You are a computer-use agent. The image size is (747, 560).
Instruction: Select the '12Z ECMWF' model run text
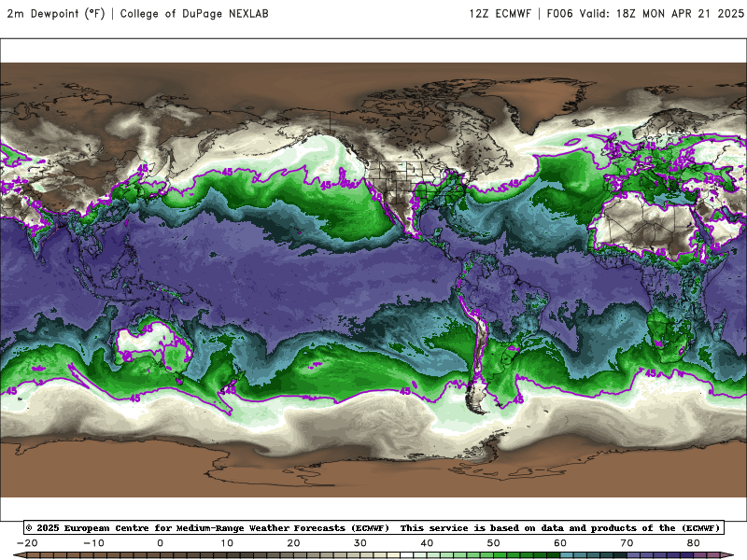tap(500, 13)
